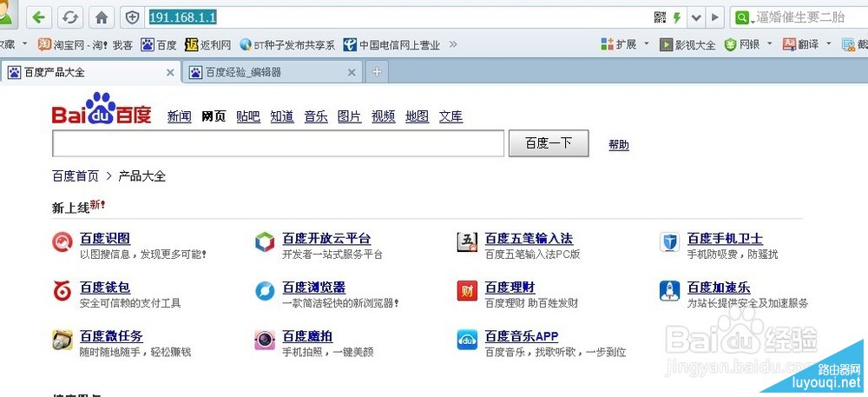Screen dimensions: 868x397
Task: Open the 翻译 translate dropdown arrow
Action: coord(828,44)
